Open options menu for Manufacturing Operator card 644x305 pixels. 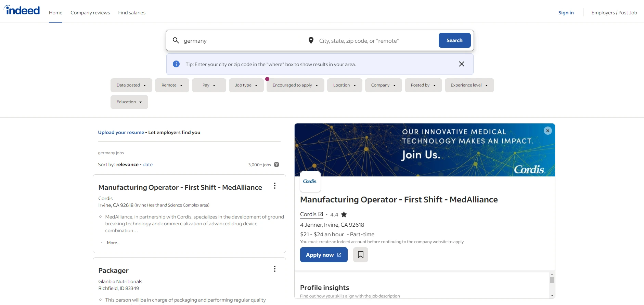click(275, 186)
